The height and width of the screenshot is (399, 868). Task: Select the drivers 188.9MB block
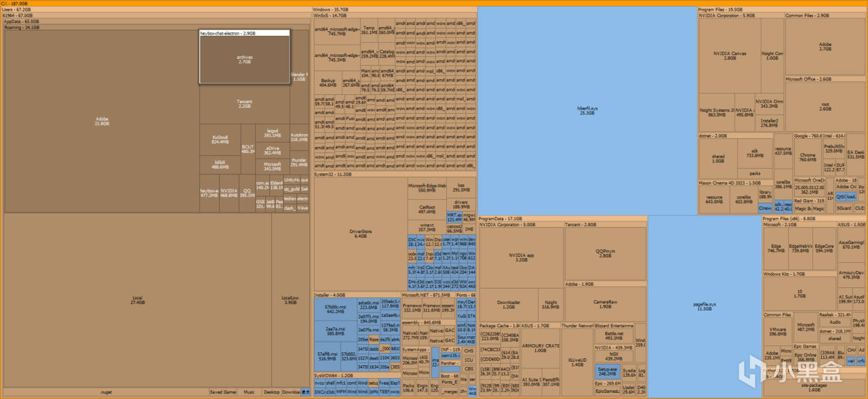point(461,204)
